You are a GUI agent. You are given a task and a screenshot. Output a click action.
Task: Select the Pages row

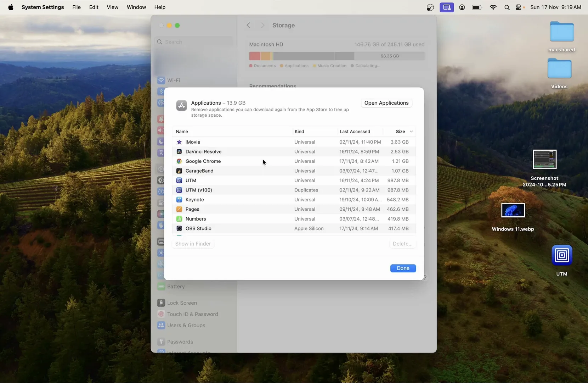pyautogui.click(x=294, y=209)
